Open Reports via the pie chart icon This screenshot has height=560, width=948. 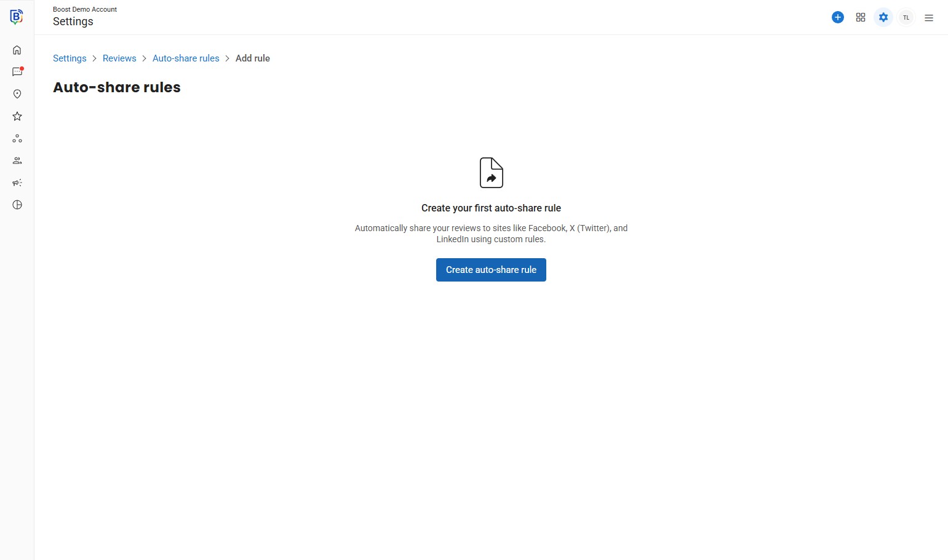[17, 205]
